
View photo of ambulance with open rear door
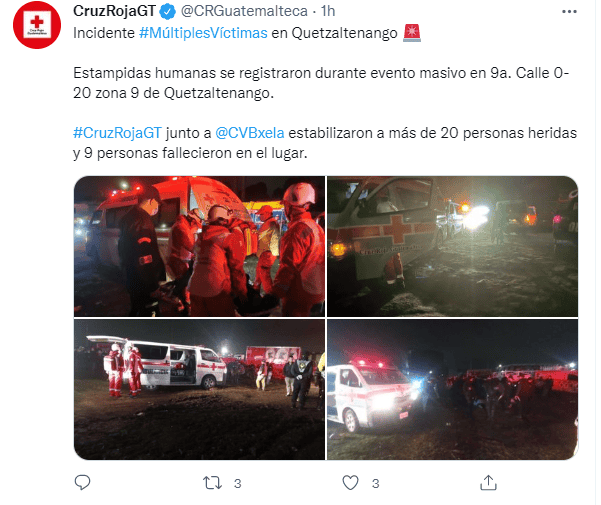(x=199, y=389)
